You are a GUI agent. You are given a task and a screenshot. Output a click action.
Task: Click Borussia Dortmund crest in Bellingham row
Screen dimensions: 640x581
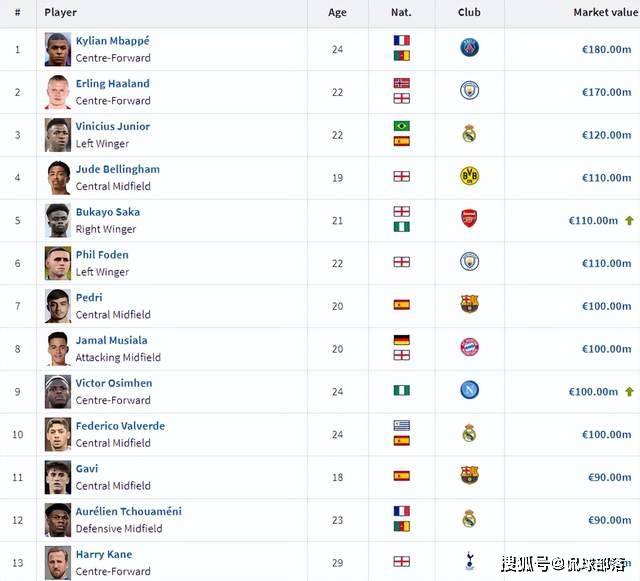pyautogui.click(x=469, y=176)
